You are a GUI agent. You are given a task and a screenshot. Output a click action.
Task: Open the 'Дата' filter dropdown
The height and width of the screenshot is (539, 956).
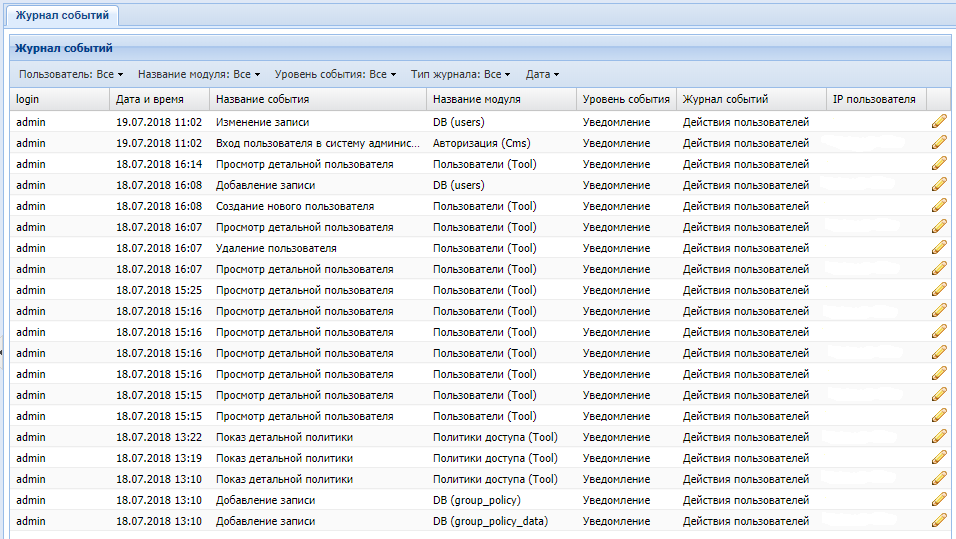coord(542,74)
